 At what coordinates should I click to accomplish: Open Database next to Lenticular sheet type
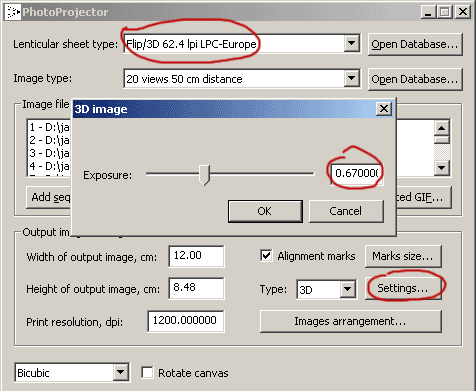(415, 44)
